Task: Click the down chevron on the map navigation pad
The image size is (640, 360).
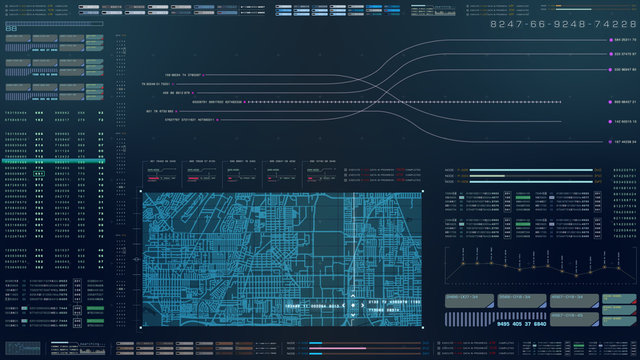Action: [x=353, y=315]
